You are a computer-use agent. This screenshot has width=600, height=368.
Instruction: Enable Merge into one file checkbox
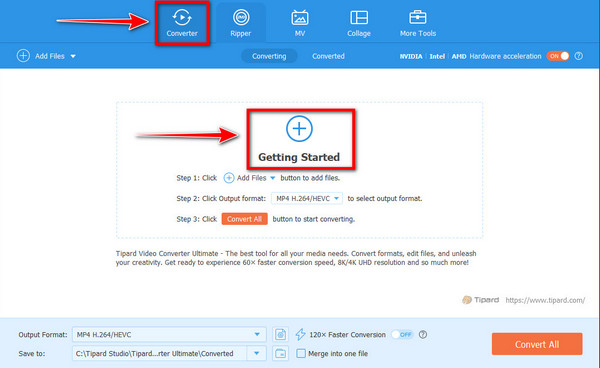pyautogui.click(x=301, y=353)
